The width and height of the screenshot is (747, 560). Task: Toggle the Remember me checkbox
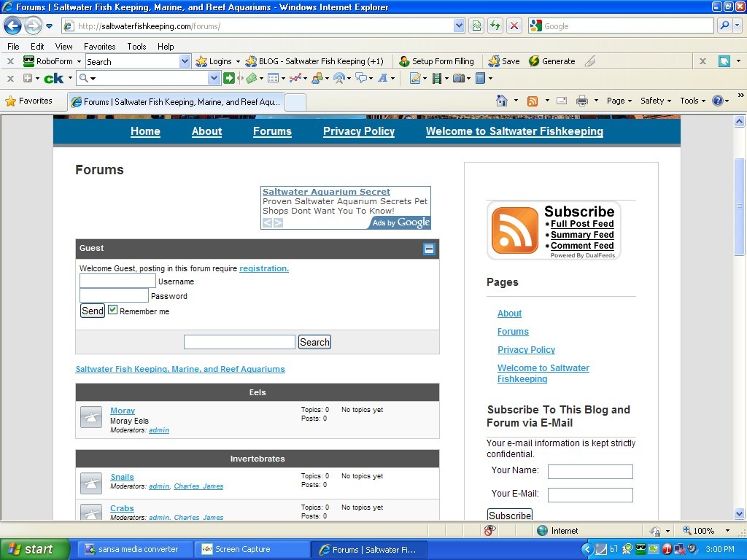coord(112,310)
